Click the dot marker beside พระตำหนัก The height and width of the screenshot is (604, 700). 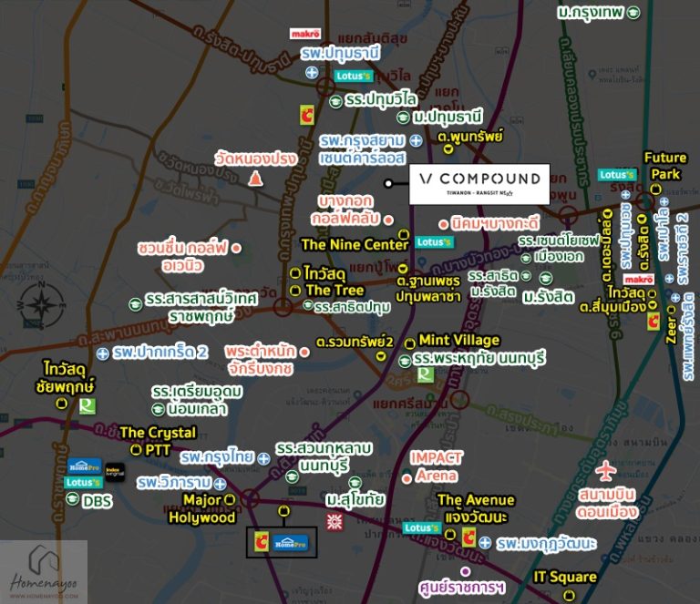click(x=304, y=353)
